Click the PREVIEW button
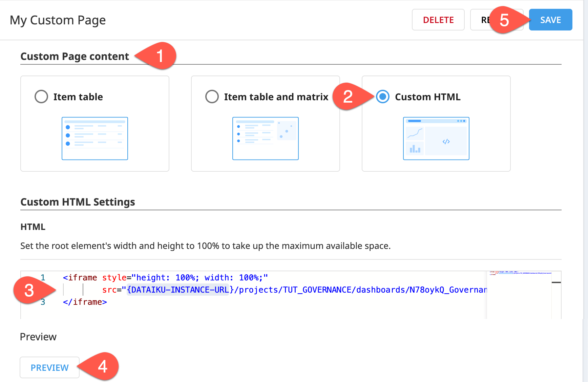Viewport: 588px width, 382px height. [50, 367]
